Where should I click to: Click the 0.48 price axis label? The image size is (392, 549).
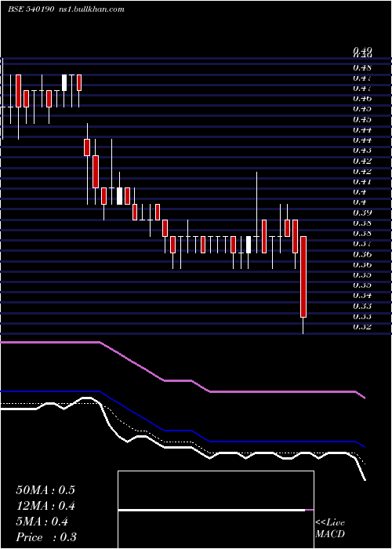point(362,67)
